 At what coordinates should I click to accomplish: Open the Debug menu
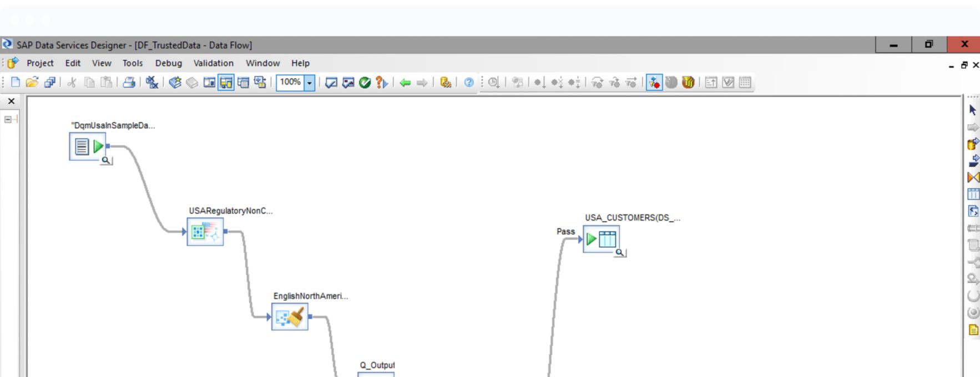point(168,63)
